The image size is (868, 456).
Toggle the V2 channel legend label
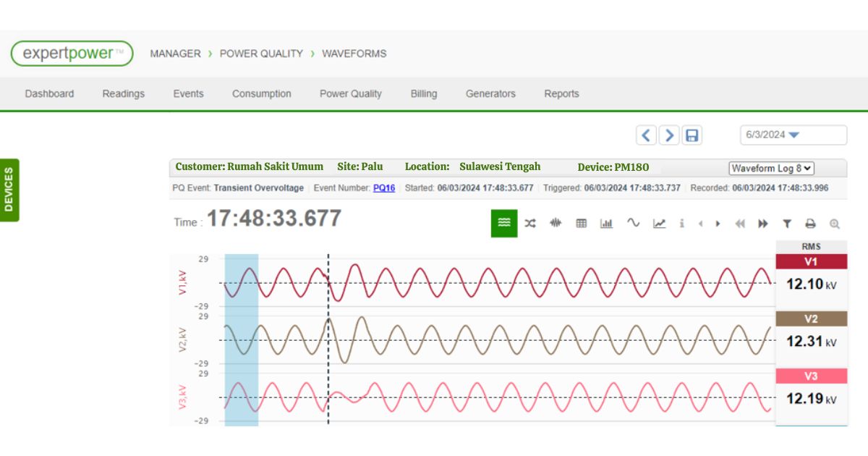pyautogui.click(x=811, y=318)
